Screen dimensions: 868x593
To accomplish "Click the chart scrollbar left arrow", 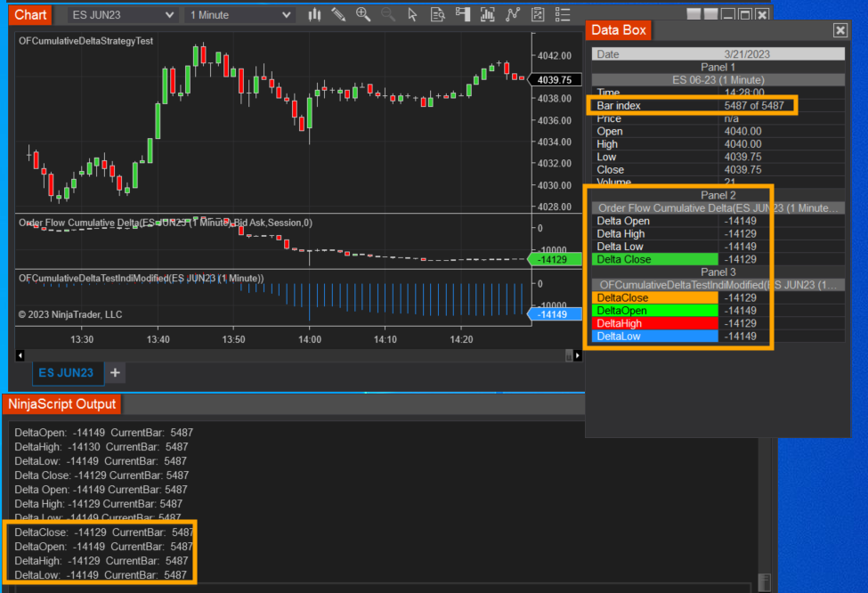I will [20, 355].
